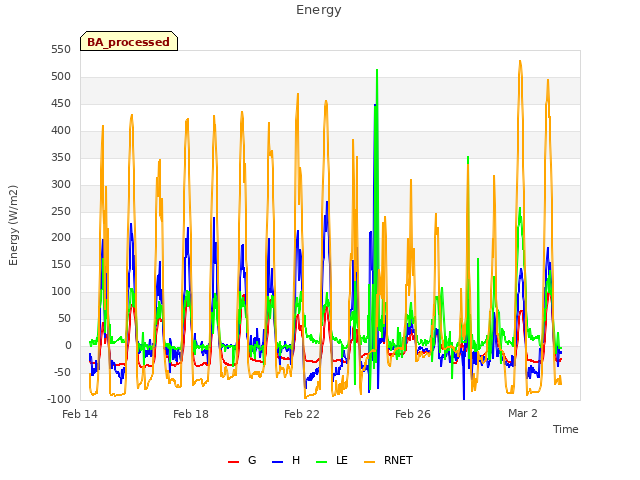Viewport: 640px width, 480px height.
Task: Click the BA_processed label box
Action: 129,41
